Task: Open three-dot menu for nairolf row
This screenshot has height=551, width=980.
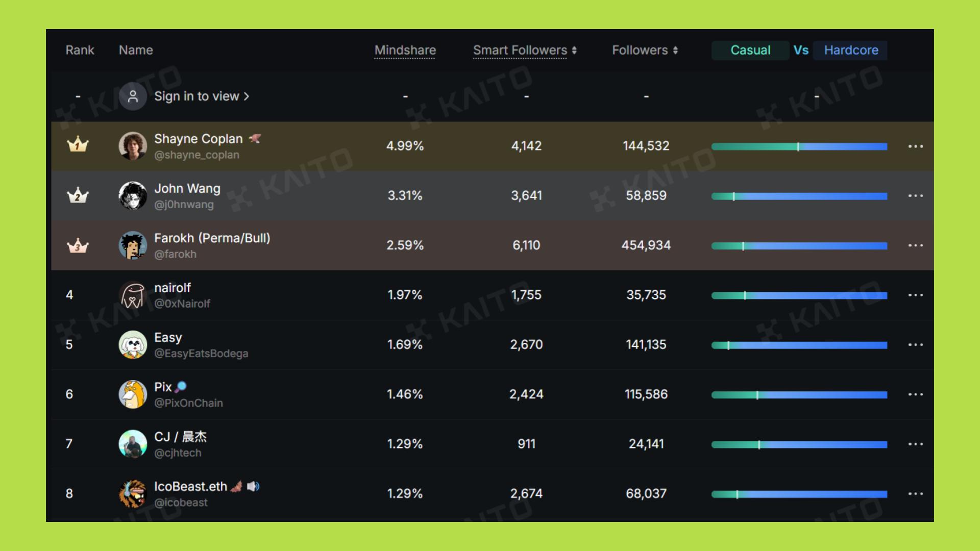Action: point(915,295)
